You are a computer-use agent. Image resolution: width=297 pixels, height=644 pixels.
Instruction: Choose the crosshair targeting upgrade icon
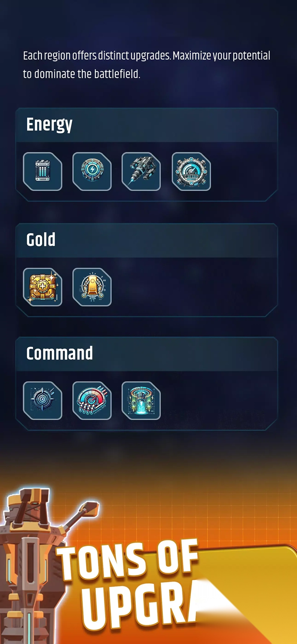pyautogui.click(x=43, y=401)
